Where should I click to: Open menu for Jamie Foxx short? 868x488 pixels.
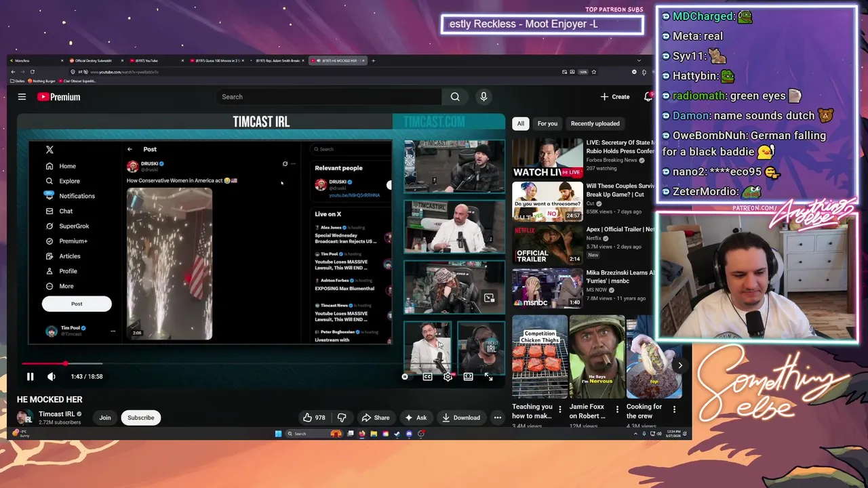click(x=617, y=409)
